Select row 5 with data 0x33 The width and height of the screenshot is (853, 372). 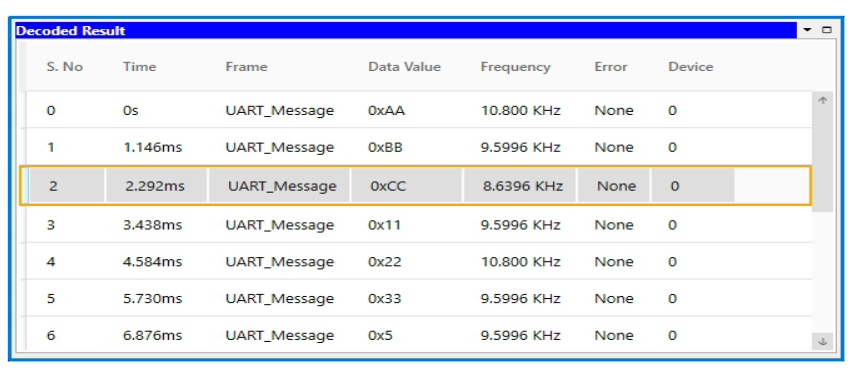419,299
